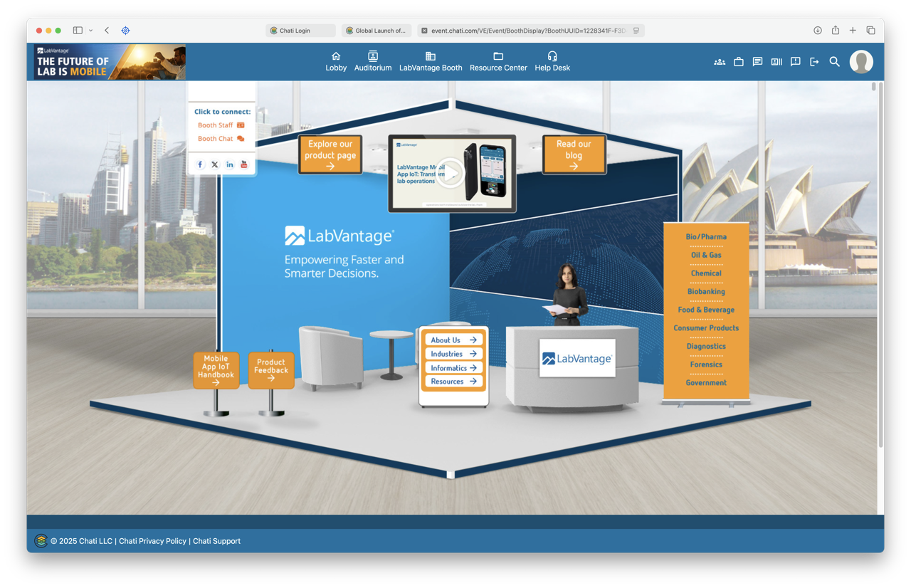The image size is (911, 588).
Task: Open the attendees group icon
Action: coord(720,62)
